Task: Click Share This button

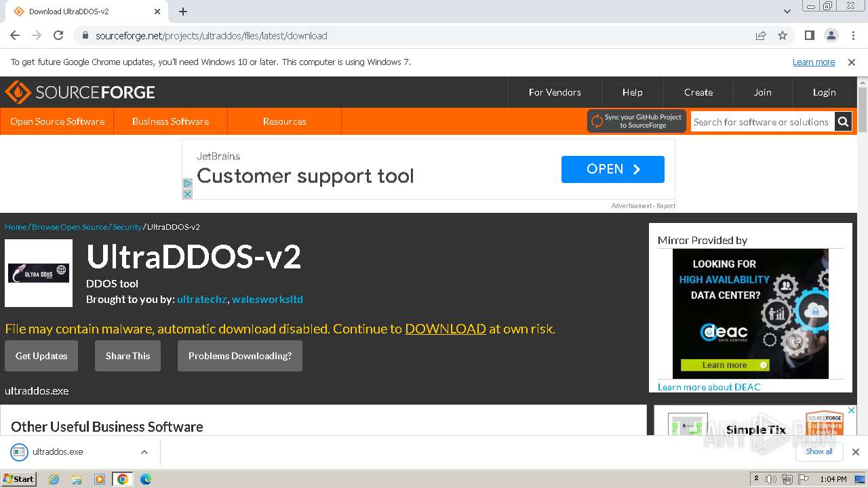Action: click(x=127, y=356)
